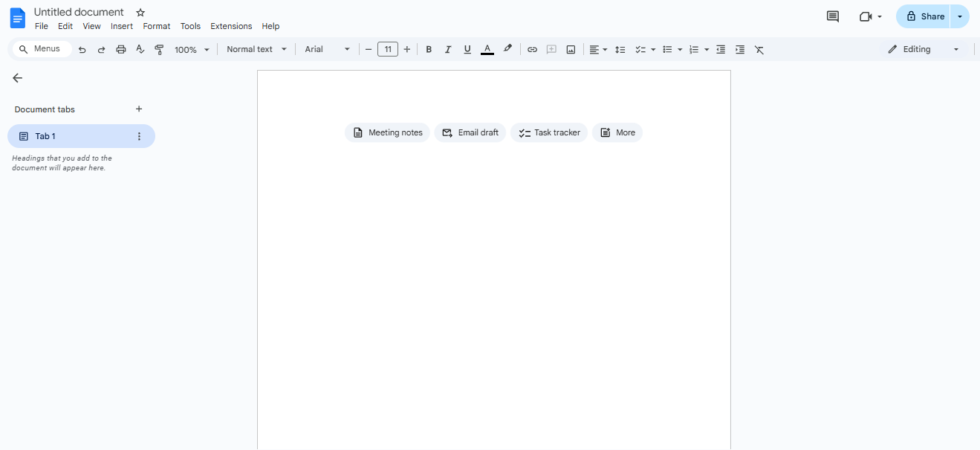Open the text color picker
This screenshot has width=980, height=450.
(487, 50)
